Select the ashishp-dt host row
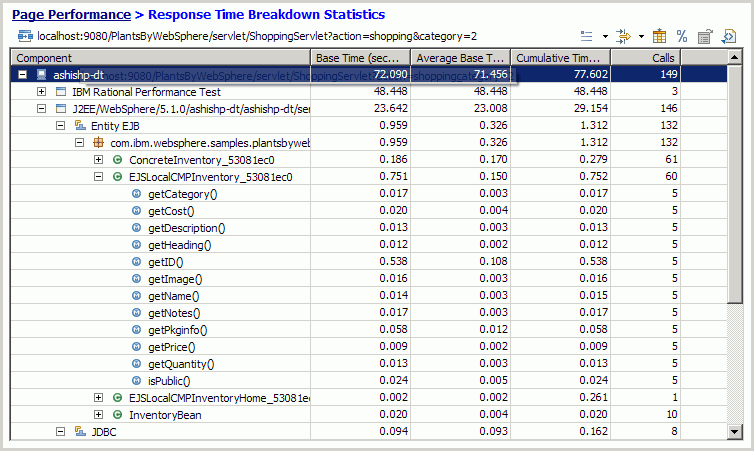754x451 pixels. coord(369,75)
